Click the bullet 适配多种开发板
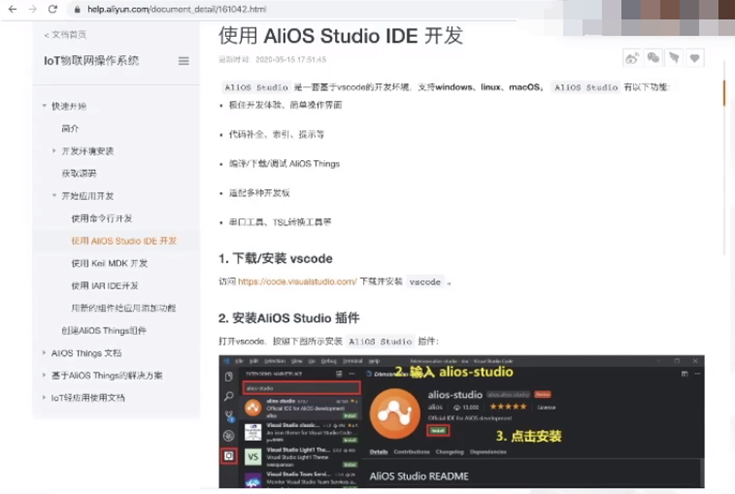Viewport: 735px width, 494px height. [259, 193]
